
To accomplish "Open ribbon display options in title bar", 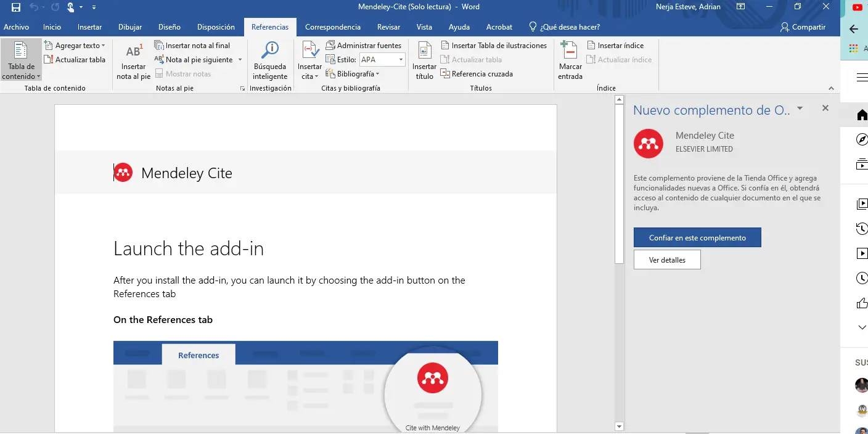I will (741, 7).
